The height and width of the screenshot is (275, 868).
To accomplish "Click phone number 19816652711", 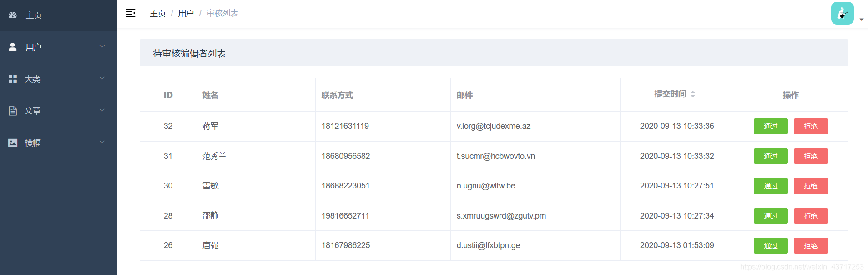I will [345, 216].
